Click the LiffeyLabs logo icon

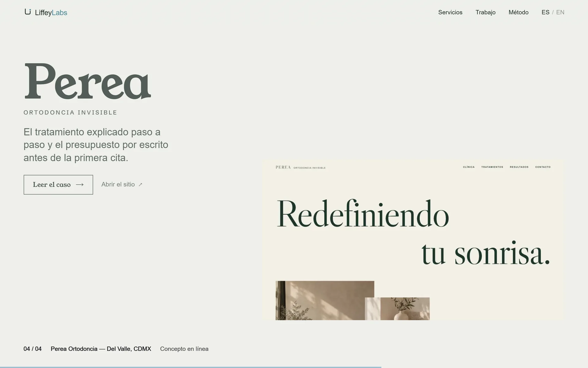[x=28, y=12]
